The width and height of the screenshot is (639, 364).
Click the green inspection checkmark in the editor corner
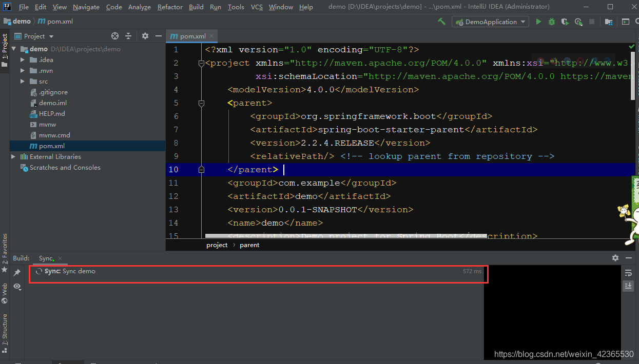click(632, 47)
